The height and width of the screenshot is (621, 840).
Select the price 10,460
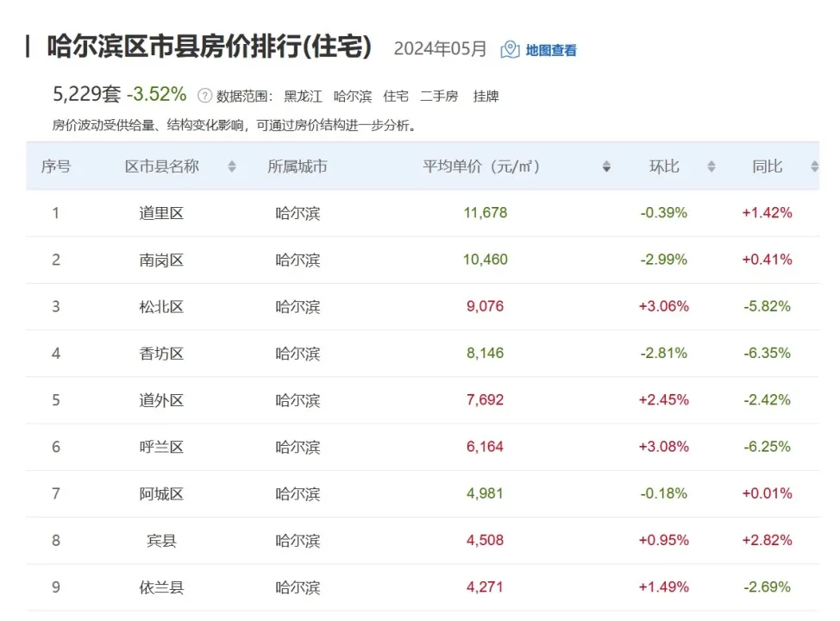[486, 260]
